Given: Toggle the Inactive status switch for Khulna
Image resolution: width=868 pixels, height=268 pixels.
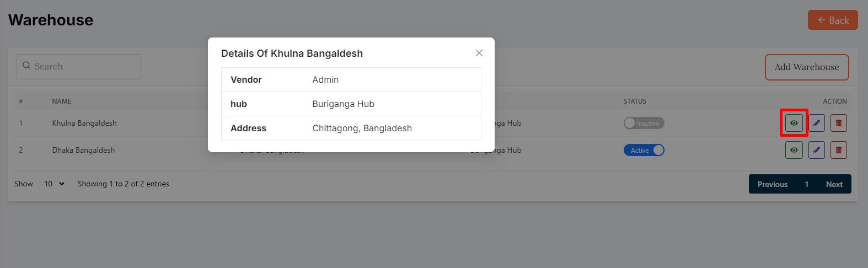Looking at the screenshot, I should (644, 123).
